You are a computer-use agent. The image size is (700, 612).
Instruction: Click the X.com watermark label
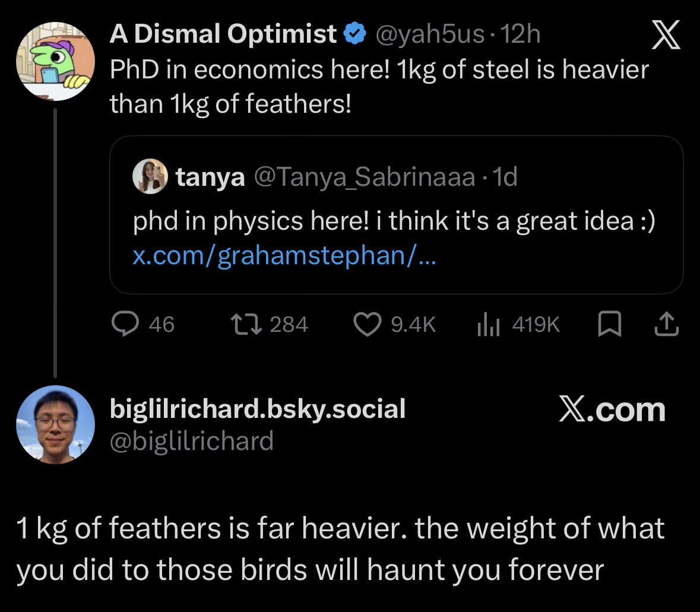pos(612,410)
